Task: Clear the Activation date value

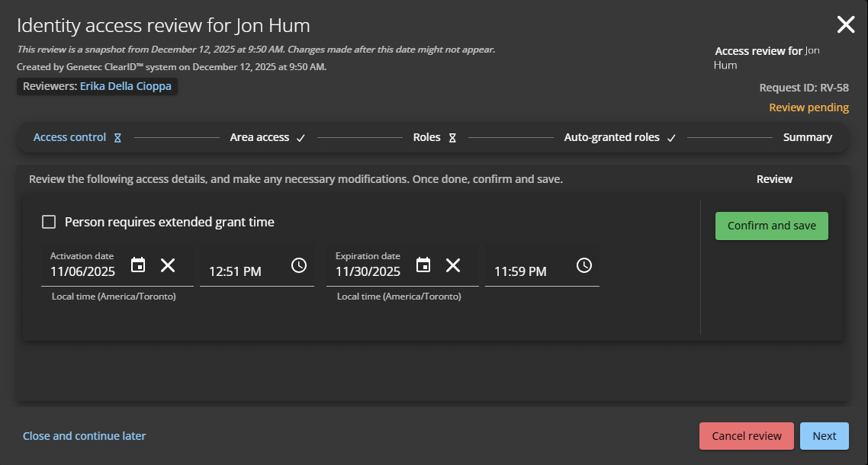Action: pos(168,265)
